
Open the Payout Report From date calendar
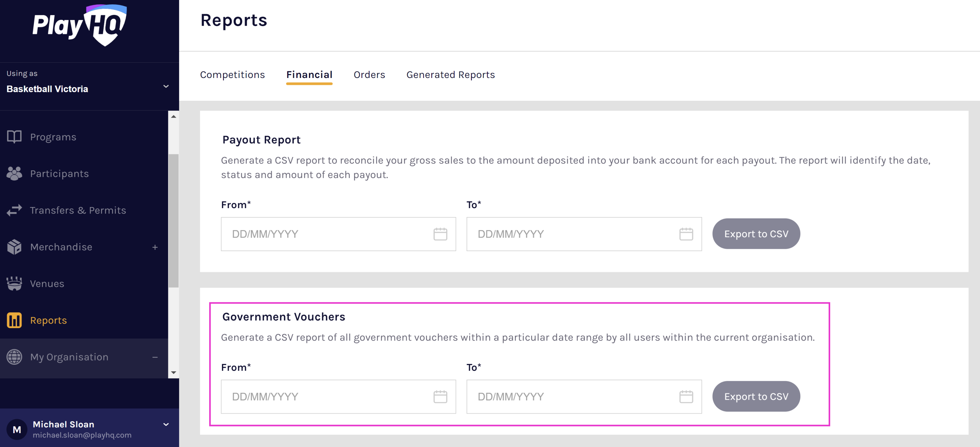point(440,234)
